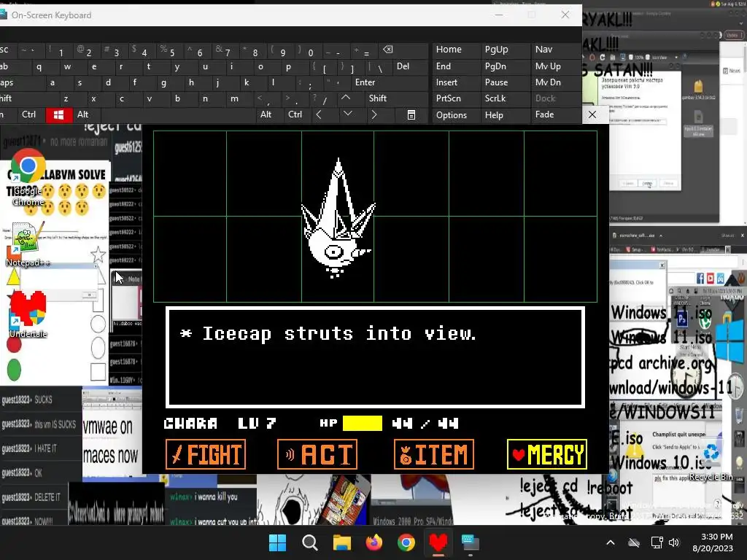Screen dimensions: 747x560
Task: Open the Windows Start menu
Action: point(277,542)
